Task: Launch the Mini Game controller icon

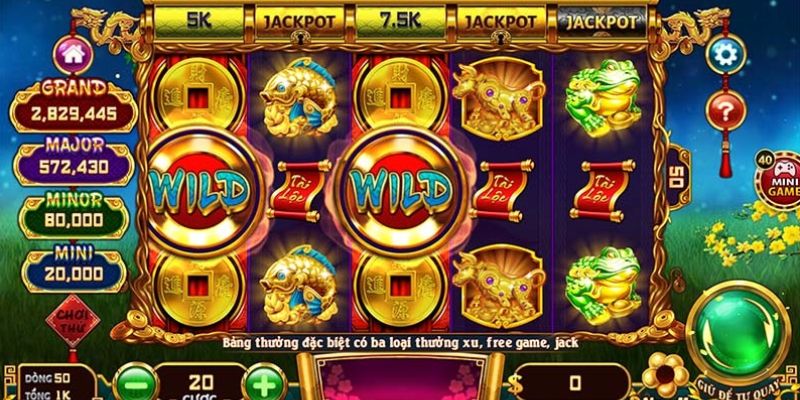Action: pos(779,179)
